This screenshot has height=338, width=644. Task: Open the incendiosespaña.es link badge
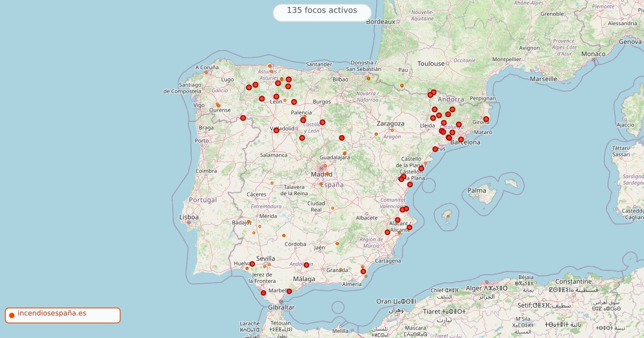63,315
